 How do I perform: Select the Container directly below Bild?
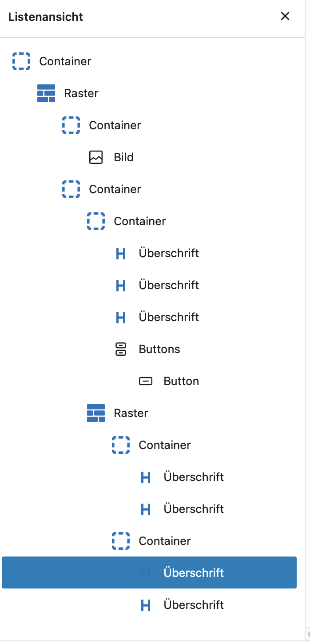[115, 189]
